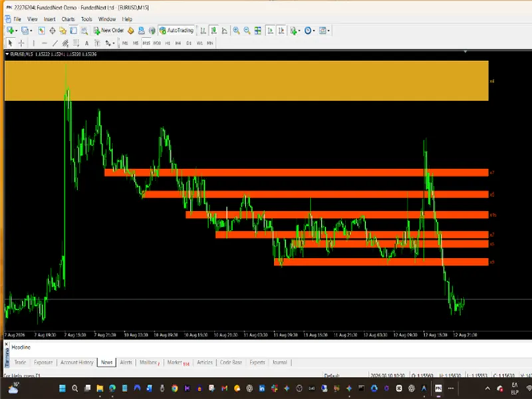Select the Text tool (A)
This screenshot has width=532, height=399.
[x=87, y=43]
